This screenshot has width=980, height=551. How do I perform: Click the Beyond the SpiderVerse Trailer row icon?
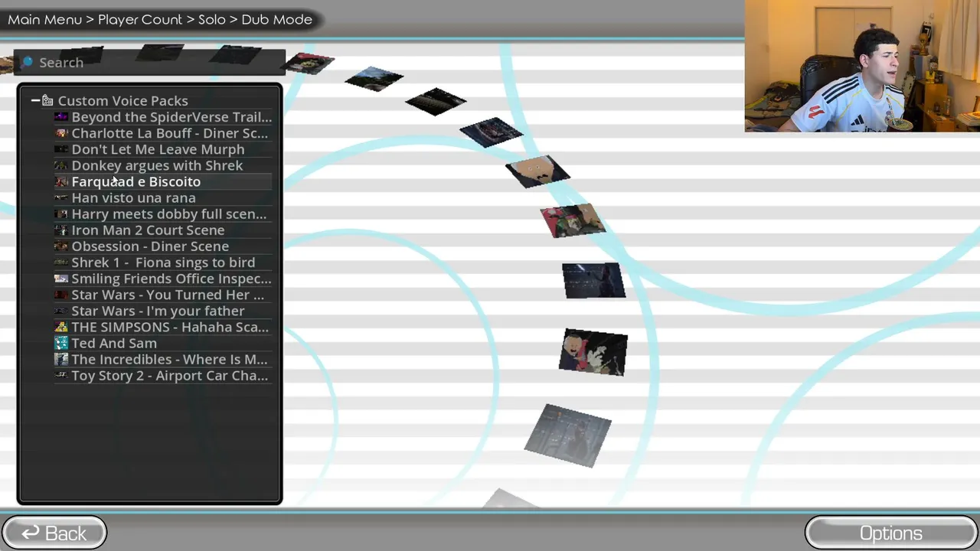coord(61,117)
